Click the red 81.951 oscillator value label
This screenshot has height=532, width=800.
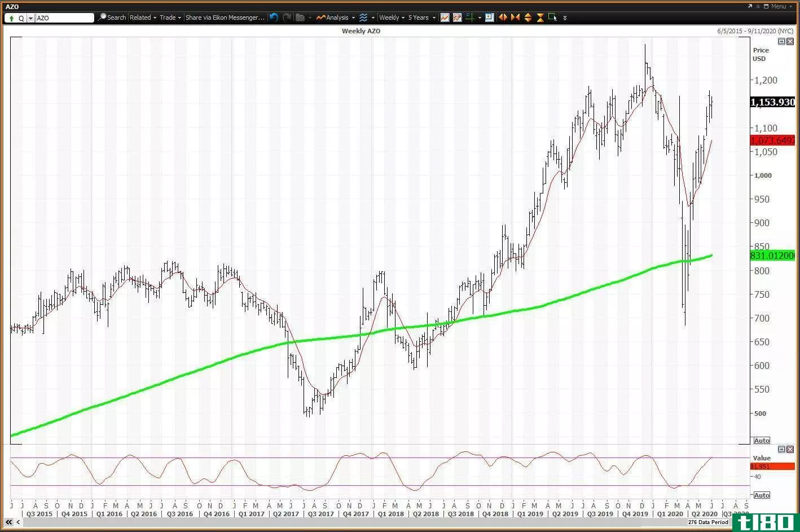pyautogui.click(x=772, y=467)
